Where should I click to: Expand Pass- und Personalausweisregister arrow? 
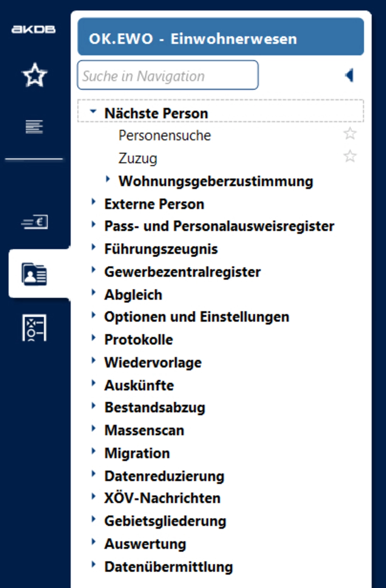coord(93,224)
